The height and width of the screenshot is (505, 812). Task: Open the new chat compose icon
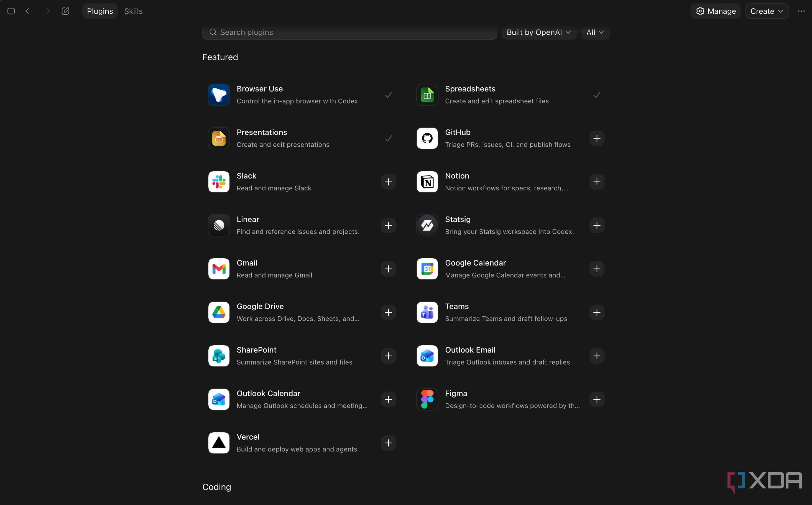(65, 11)
